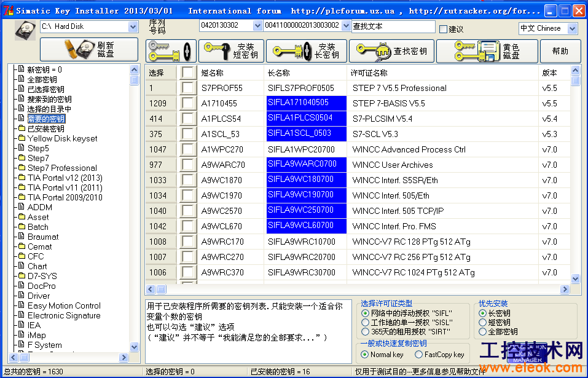Click folder icon for TIA Portal v11 (2011)
The width and height of the screenshot is (588, 378).
click(22, 187)
